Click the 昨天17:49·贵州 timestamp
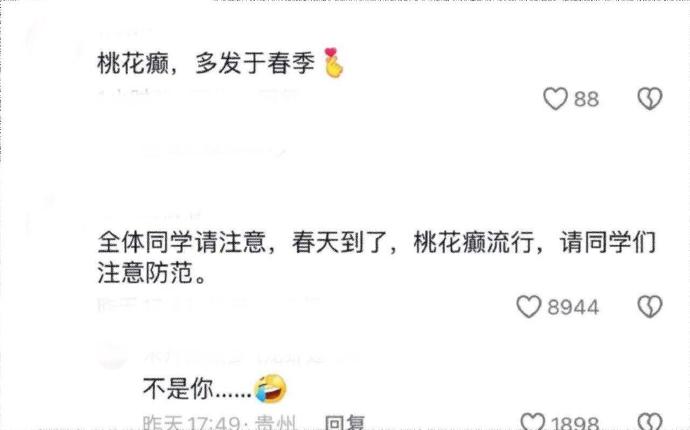Viewport: 690px width, 430px height. coord(220,423)
